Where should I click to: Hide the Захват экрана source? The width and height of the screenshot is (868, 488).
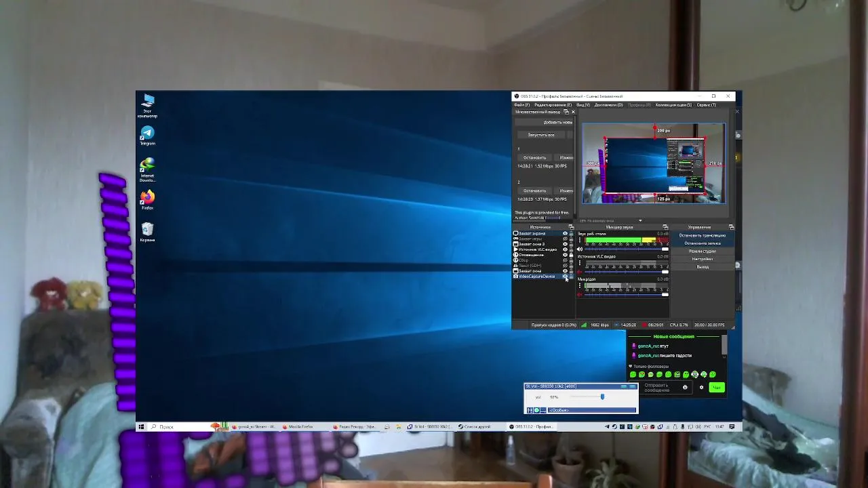pyautogui.click(x=565, y=233)
